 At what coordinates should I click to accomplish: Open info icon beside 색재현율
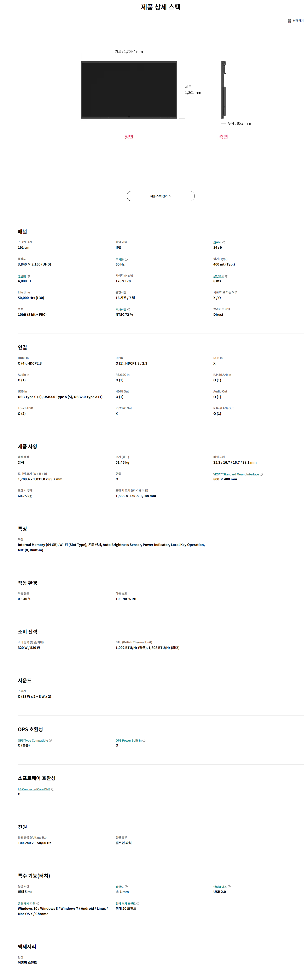[129, 310]
